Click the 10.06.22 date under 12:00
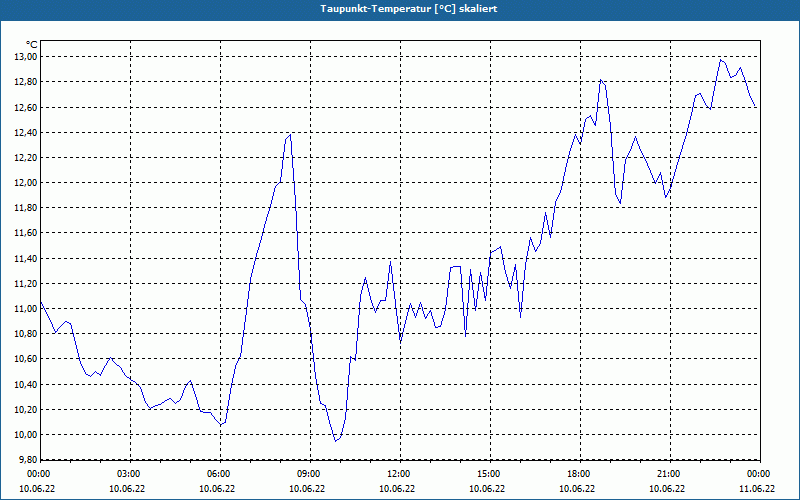Screen dimensions: 800x500 [x=397, y=489]
